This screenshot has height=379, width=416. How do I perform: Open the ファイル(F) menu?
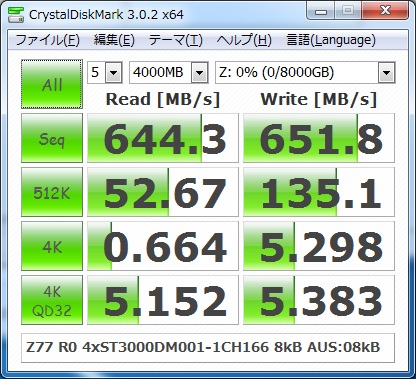click(x=48, y=40)
